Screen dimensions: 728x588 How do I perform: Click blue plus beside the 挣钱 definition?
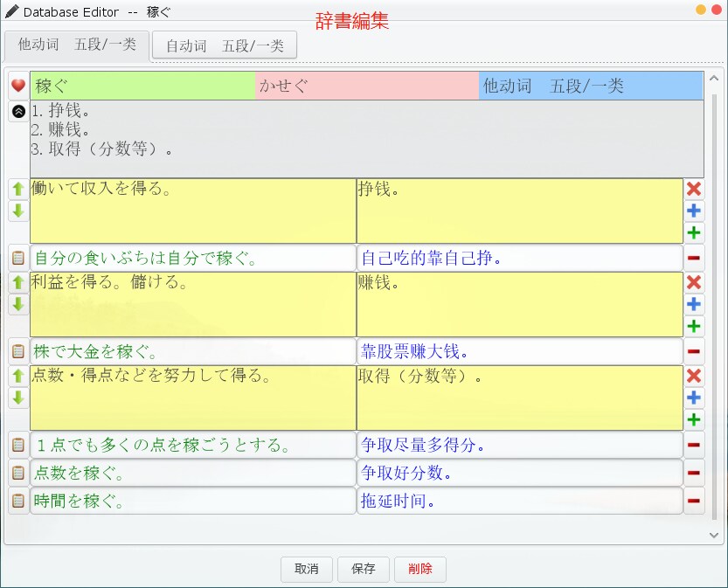[694, 211]
